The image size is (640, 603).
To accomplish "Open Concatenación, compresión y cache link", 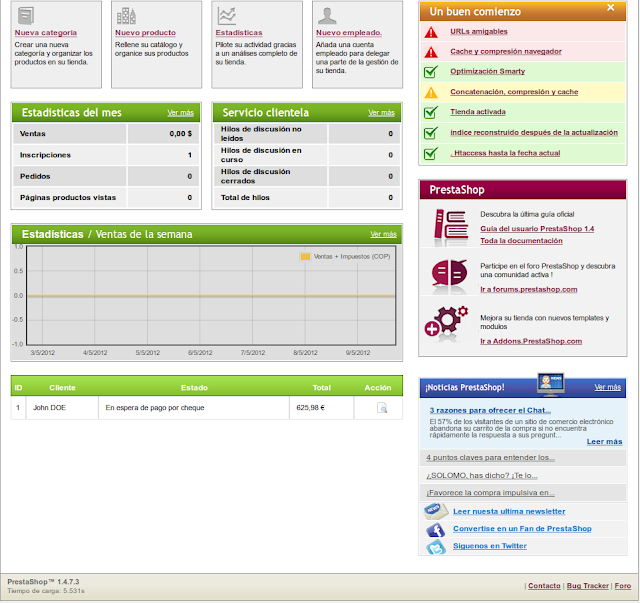I will click(514, 92).
